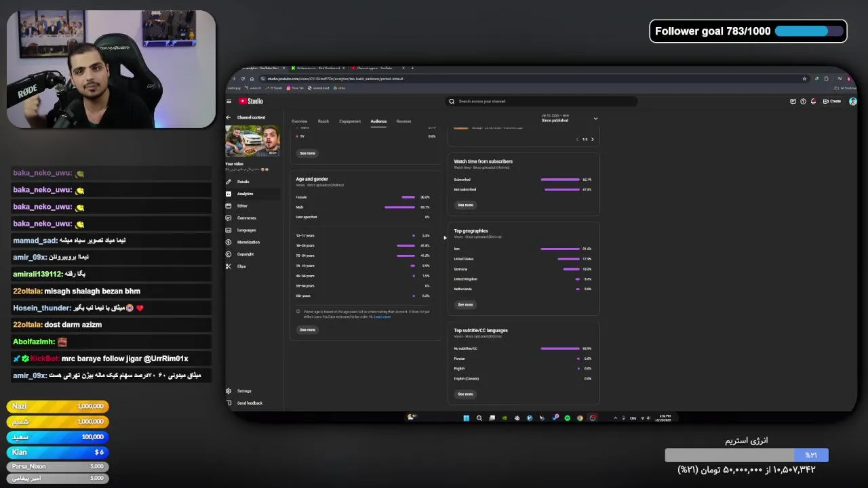Launch Spotify from the taskbar
Viewport: 868px width, 488px height.
(x=568, y=418)
